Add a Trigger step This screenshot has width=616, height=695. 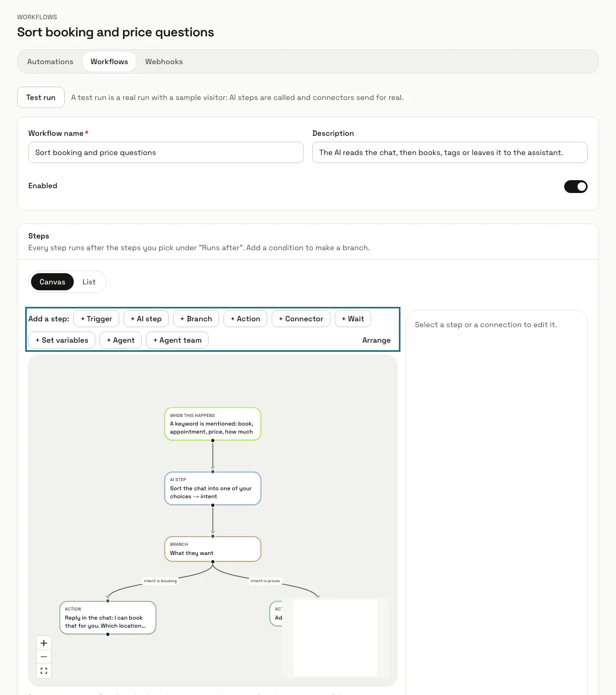click(x=96, y=319)
